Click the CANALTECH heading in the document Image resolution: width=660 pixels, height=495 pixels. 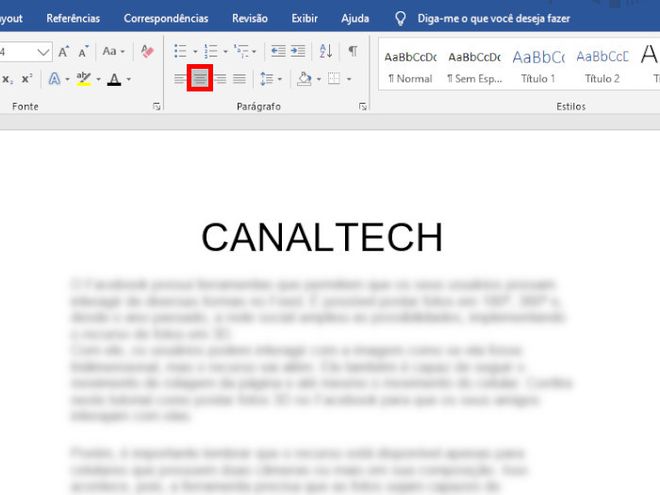click(x=322, y=237)
